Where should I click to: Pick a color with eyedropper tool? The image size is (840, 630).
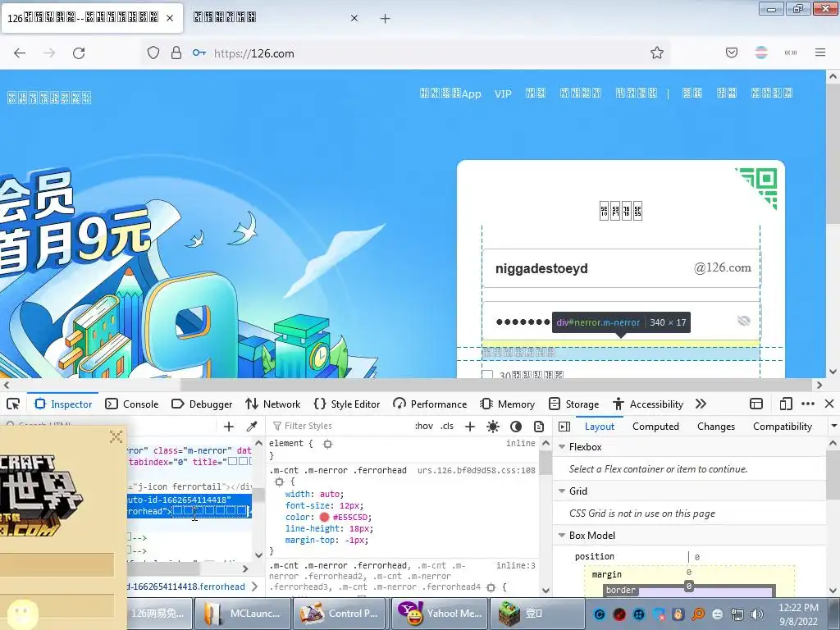tap(251, 427)
